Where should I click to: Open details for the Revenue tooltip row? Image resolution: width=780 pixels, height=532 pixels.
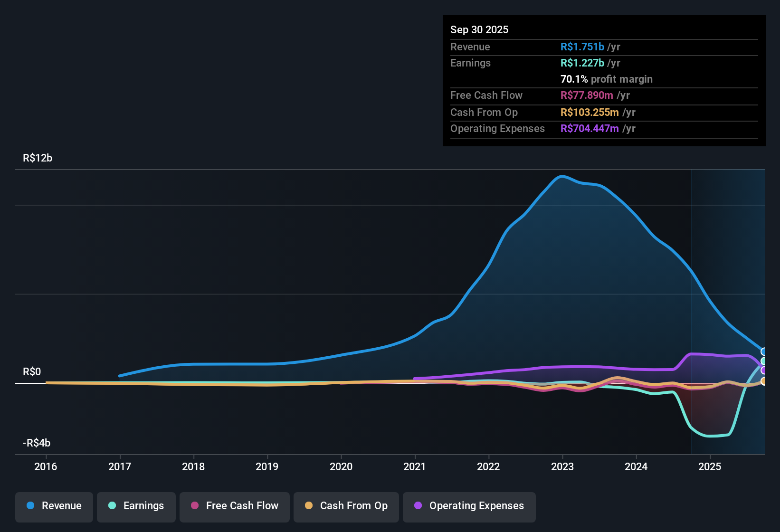coord(470,47)
